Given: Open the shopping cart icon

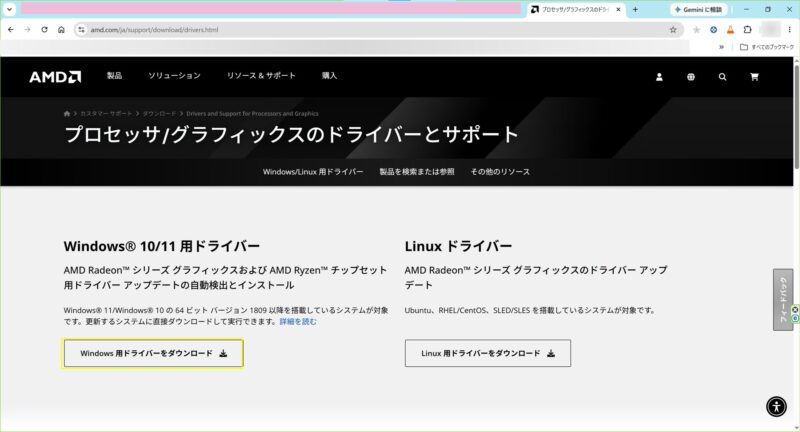Looking at the screenshot, I should [x=754, y=77].
